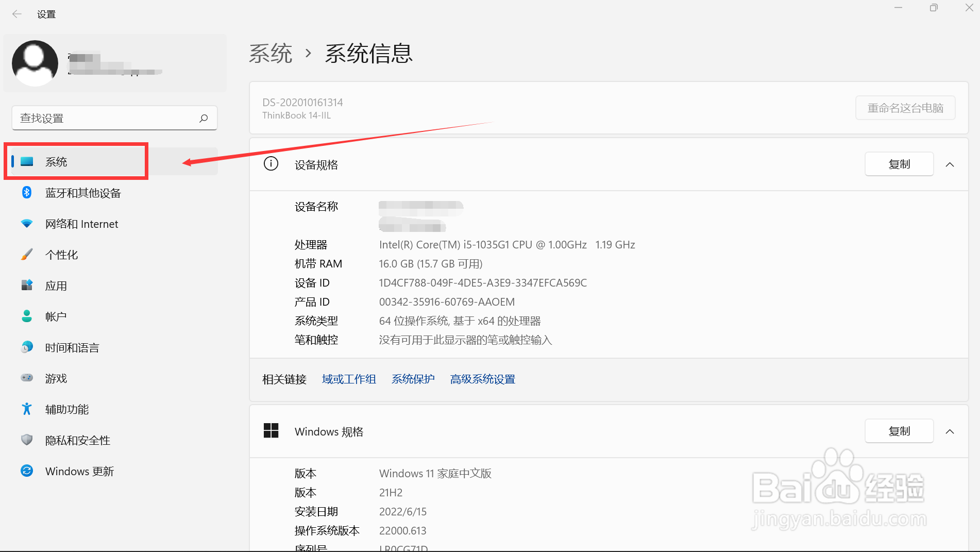Open the 高级系统设置 link
The width and height of the screenshot is (980, 552).
point(482,379)
